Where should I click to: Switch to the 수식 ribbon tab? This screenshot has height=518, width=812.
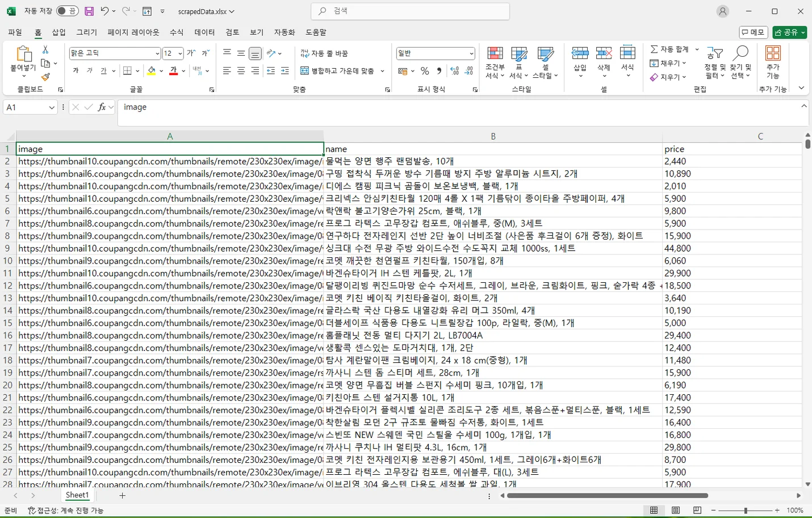177,32
